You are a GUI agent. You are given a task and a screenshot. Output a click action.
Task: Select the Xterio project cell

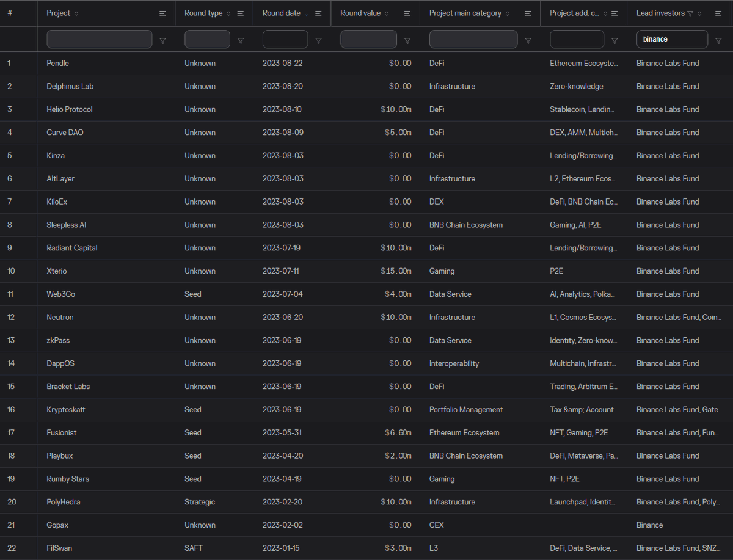click(106, 271)
